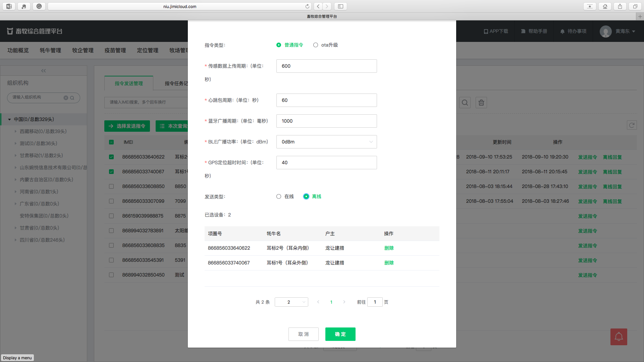Choose 在线 send type radio
The height and width of the screenshot is (362, 644).
279,196
